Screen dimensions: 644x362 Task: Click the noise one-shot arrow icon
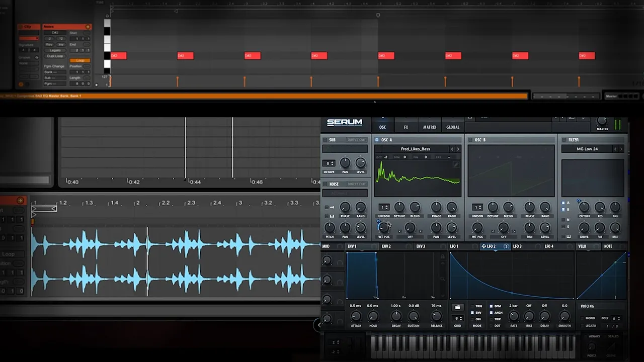(332, 207)
